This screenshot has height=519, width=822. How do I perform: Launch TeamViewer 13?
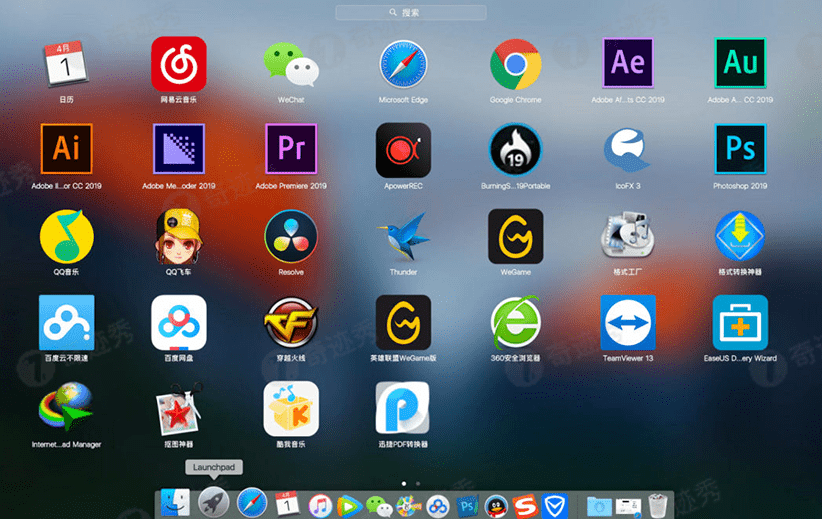(628, 322)
